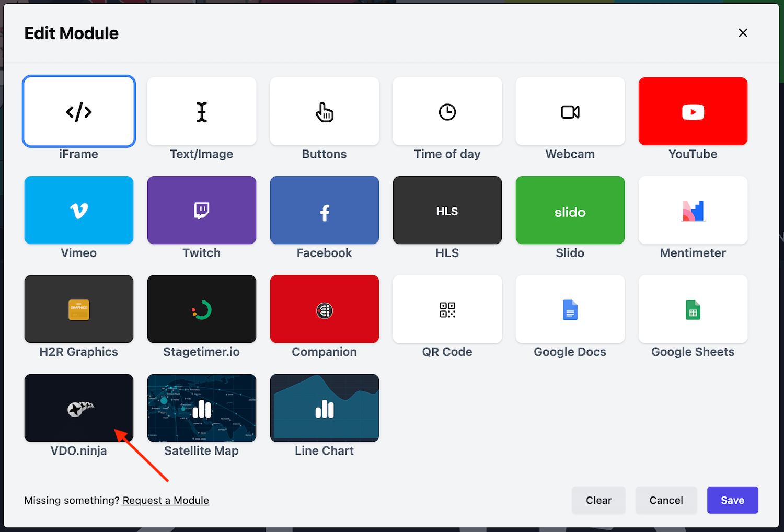
Task: Open the Time of day module
Action: click(x=447, y=111)
